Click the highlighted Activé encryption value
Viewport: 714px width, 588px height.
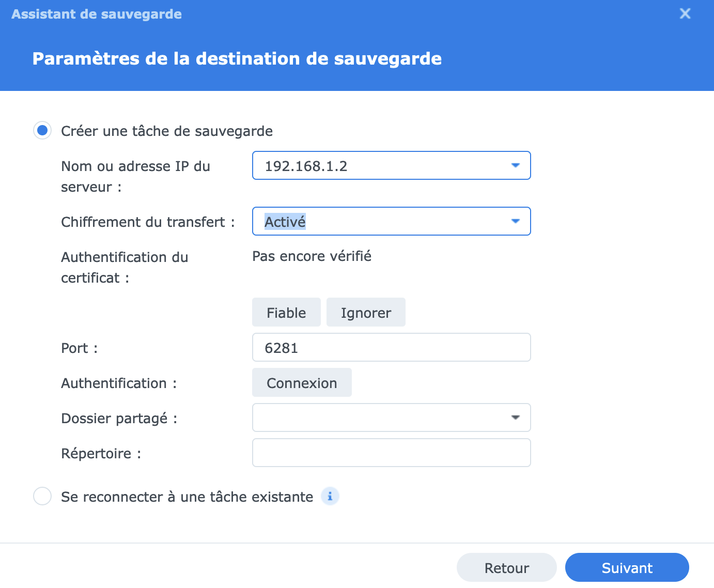coord(285,222)
